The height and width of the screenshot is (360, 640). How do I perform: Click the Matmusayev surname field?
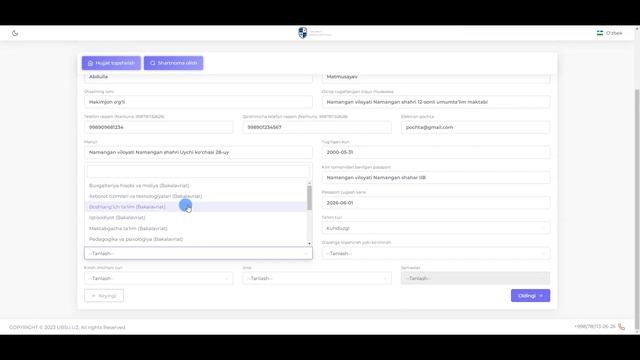pos(436,78)
